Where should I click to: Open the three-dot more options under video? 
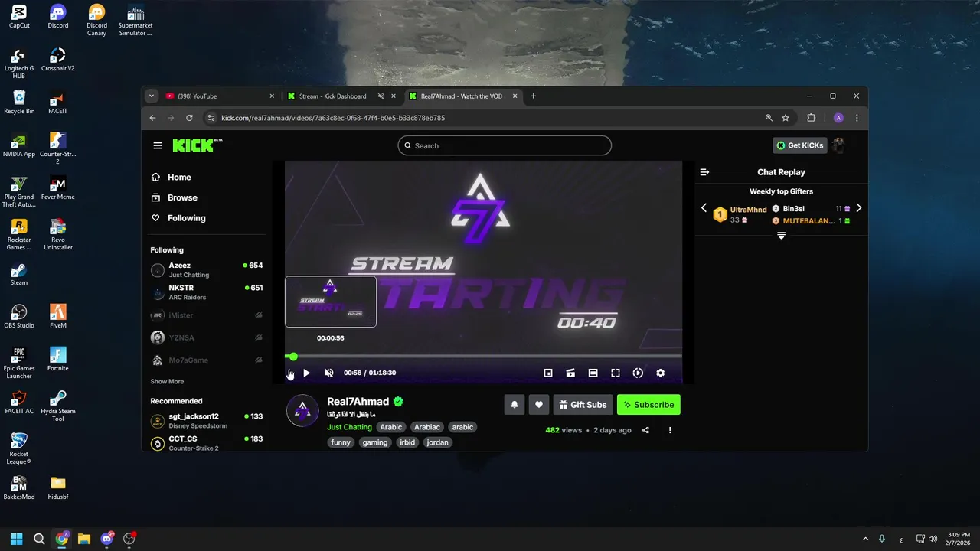670,430
